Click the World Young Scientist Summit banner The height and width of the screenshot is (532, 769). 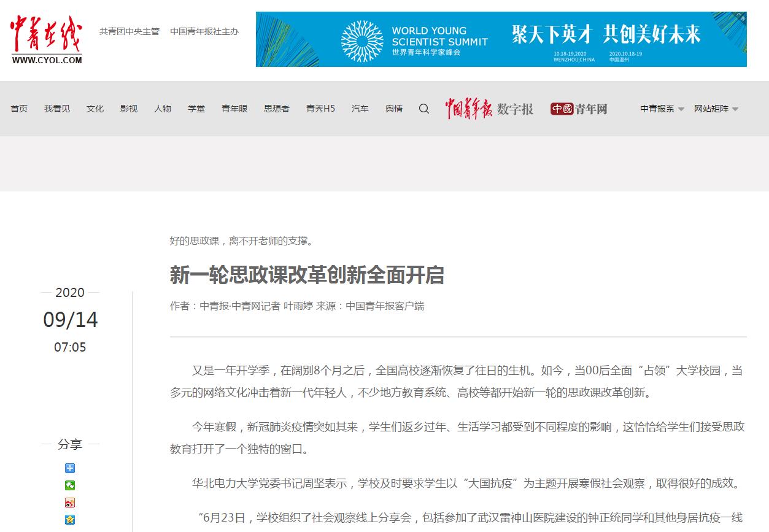[501, 39]
